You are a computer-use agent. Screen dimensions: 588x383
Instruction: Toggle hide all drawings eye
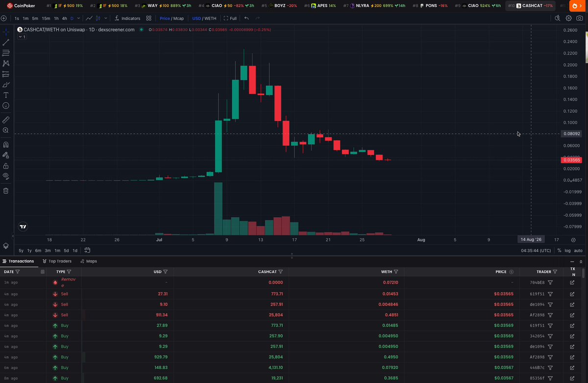pyautogui.click(x=6, y=176)
